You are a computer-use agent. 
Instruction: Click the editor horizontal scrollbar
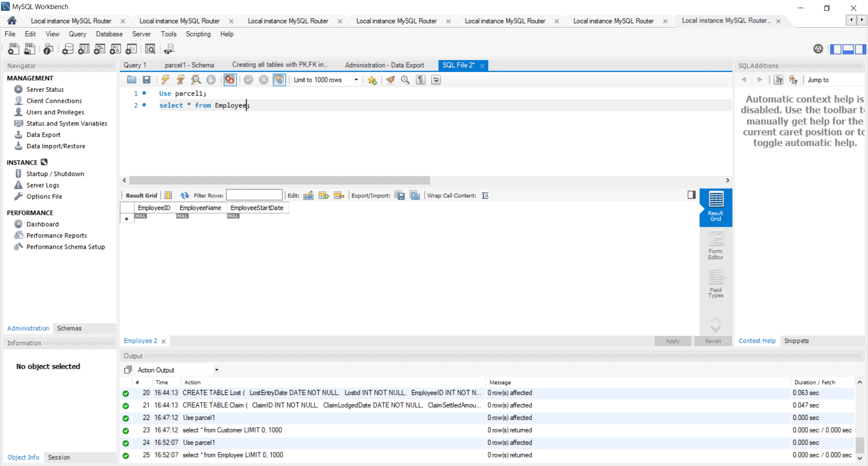point(279,180)
